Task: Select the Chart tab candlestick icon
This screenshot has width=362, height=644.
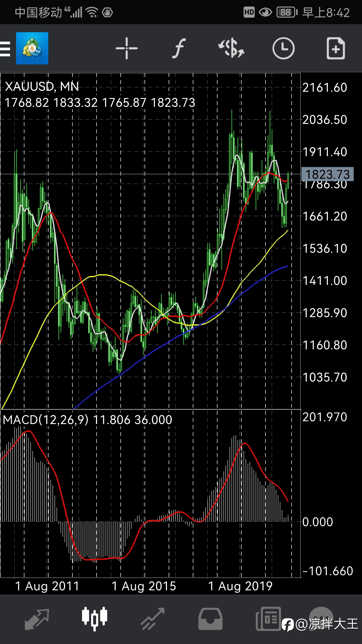Action: (x=95, y=619)
